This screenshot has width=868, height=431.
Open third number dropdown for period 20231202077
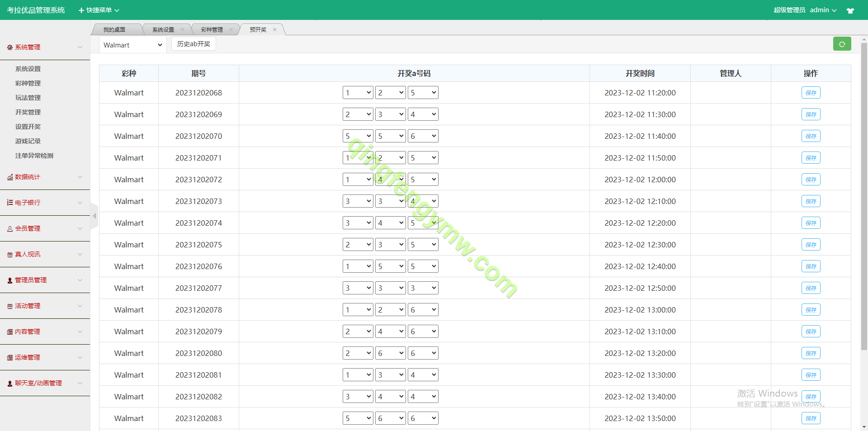(423, 288)
